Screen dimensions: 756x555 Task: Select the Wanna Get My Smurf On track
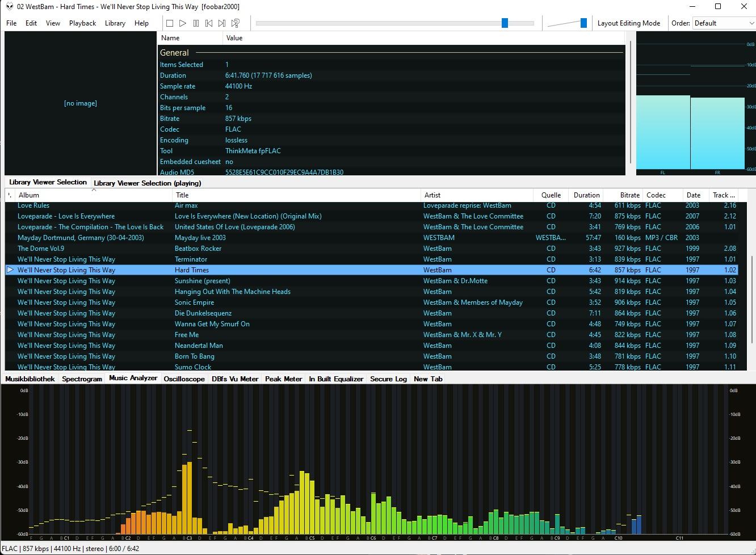click(371, 324)
